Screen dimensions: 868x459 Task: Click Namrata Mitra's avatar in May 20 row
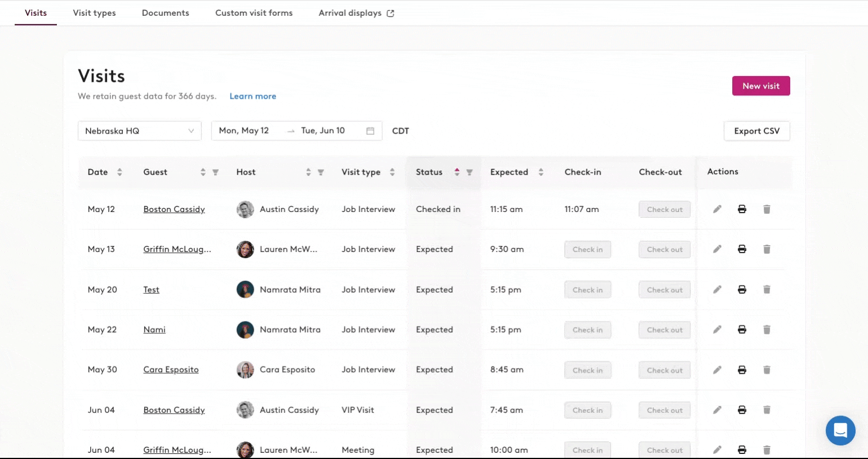[x=245, y=289]
